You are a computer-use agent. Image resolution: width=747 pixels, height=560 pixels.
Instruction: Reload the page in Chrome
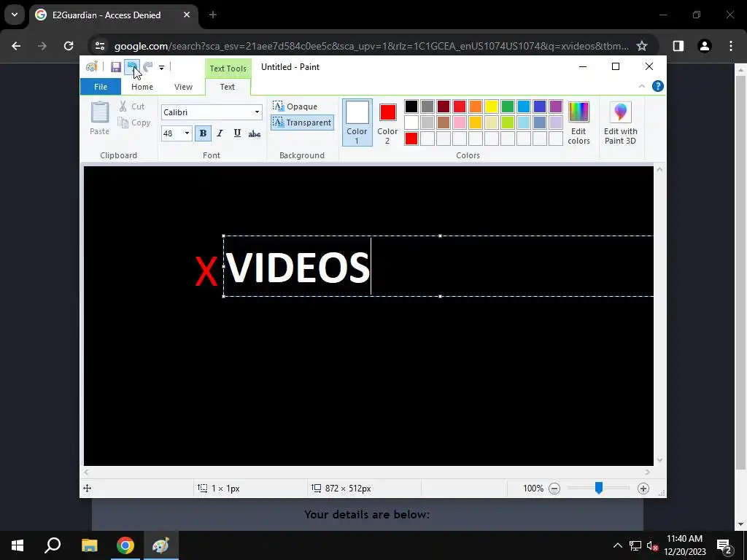(x=69, y=46)
